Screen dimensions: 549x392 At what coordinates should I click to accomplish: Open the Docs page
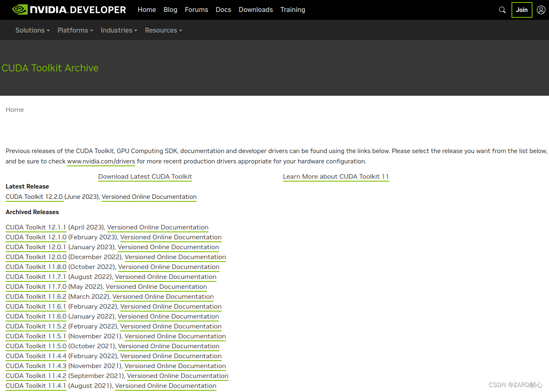[223, 9]
